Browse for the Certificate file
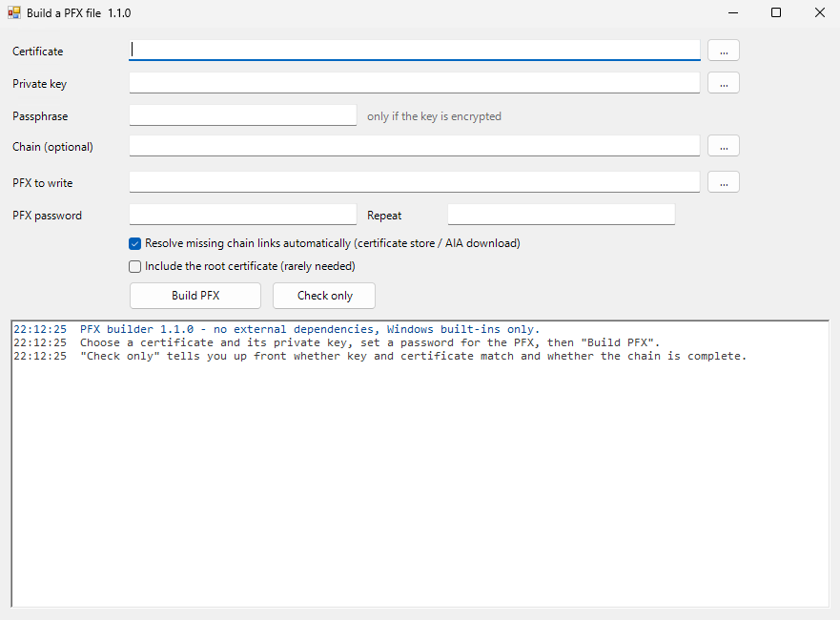This screenshot has width=840, height=620. (724, 51)
